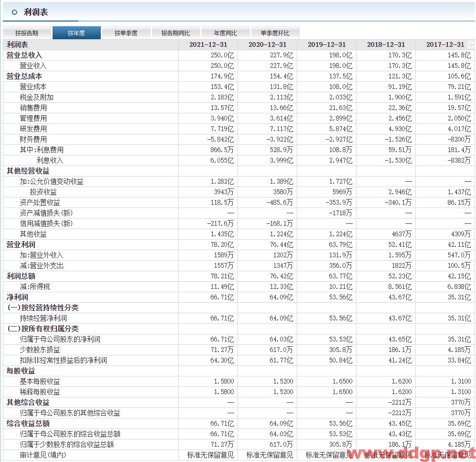Select the 持续经营净利润 row label
This screenshot has height=462, width=476.
(43, 319)
